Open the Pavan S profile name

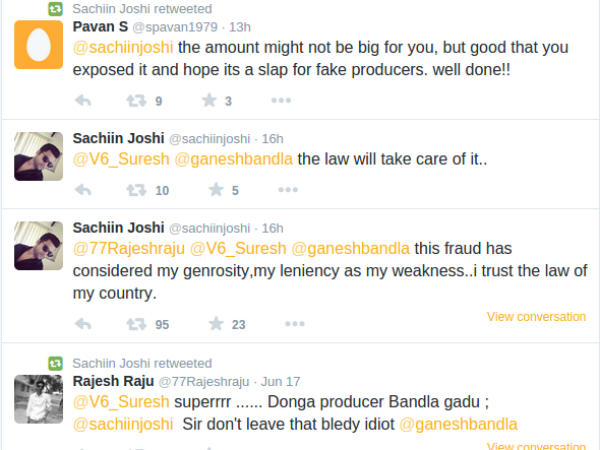100,26
